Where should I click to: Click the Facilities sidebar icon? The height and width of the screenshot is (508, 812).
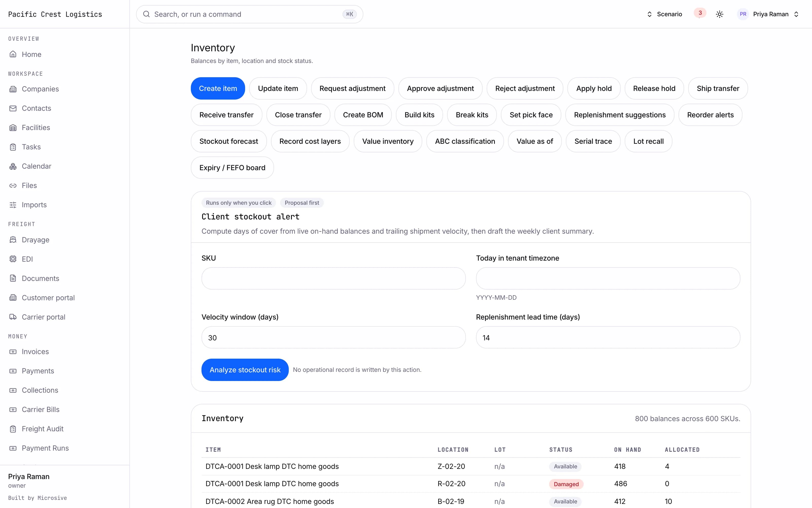pyautogui.click(x=13, y=128)
